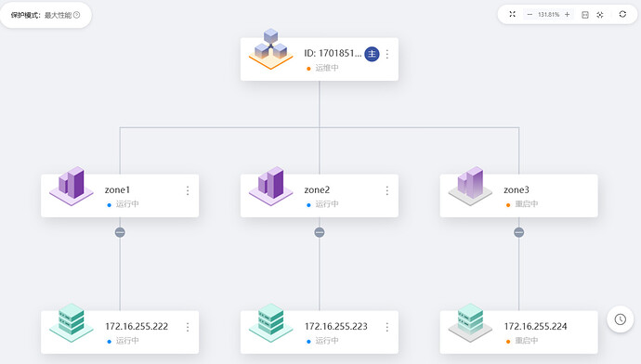Collapse the zone3 node branch
The width and height of the screenshot is (641, 364).
pos(518,232)
